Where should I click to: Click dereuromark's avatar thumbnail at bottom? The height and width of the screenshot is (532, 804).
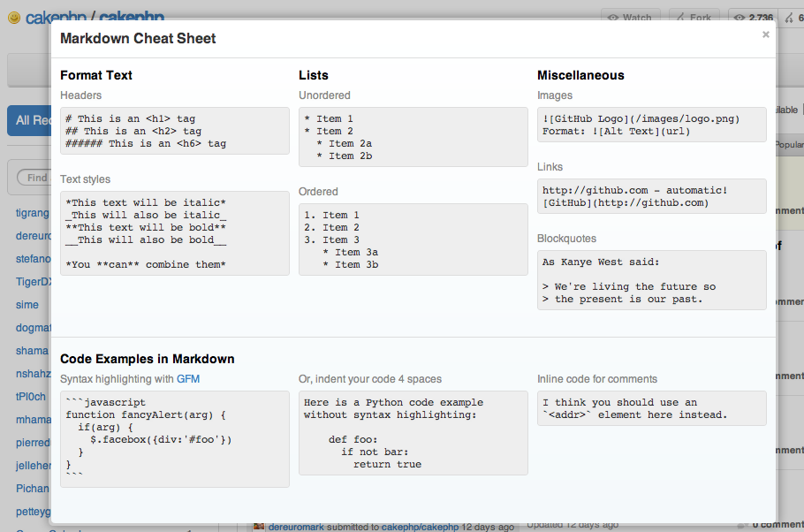point(259,527)
